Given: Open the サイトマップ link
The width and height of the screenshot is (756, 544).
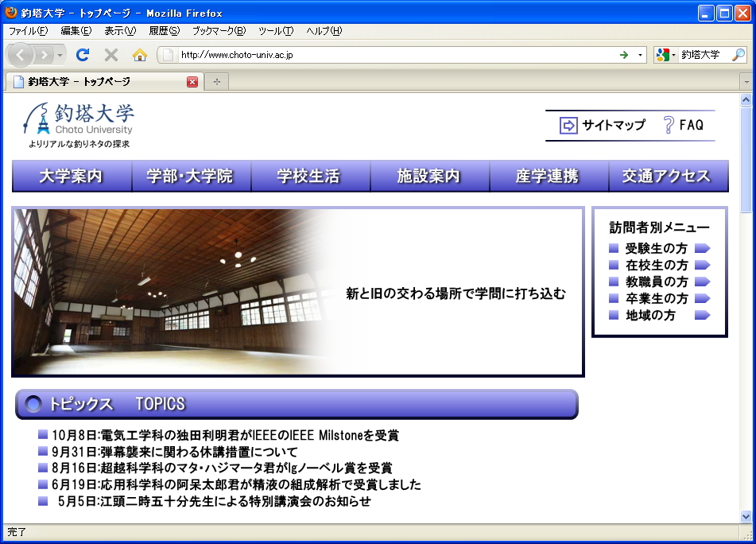Looking at the screenshot, I should [603, 125].
